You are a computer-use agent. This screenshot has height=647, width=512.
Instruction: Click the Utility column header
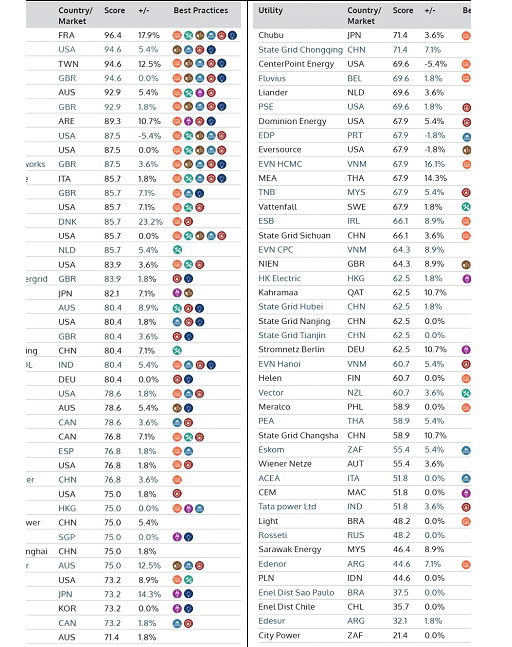coord(271,11)
